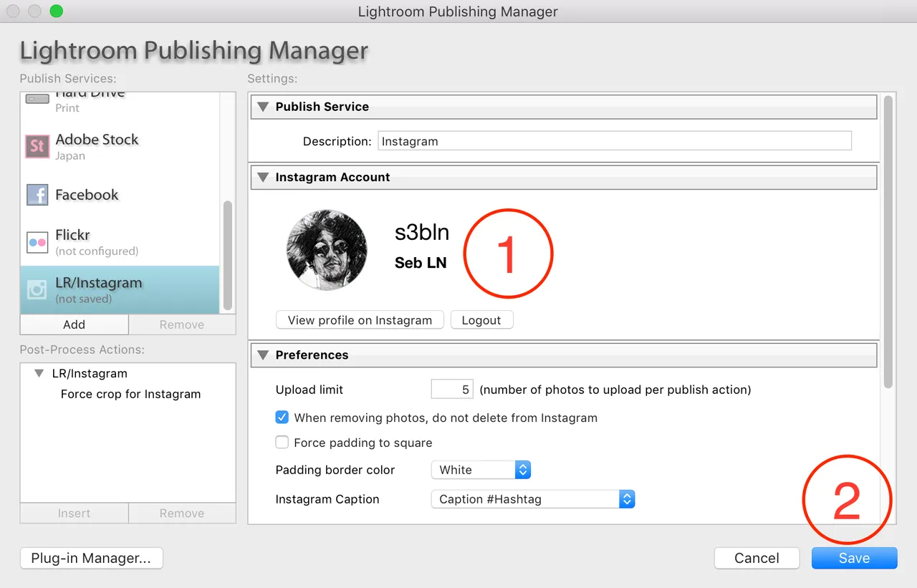Click the Adobe Stock service icon

(x=37, y=147)
